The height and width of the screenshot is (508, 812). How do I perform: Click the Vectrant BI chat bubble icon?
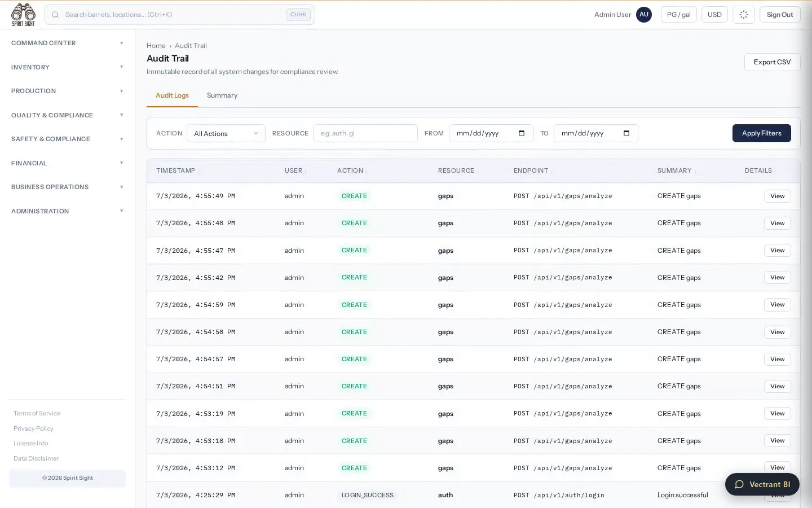[739, 484]
